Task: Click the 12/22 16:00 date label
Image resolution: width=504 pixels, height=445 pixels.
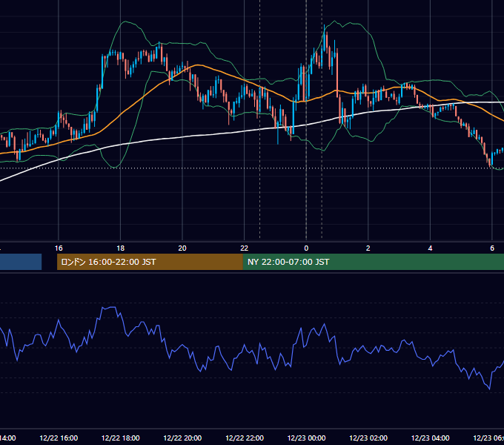Action: pos(59,438)
